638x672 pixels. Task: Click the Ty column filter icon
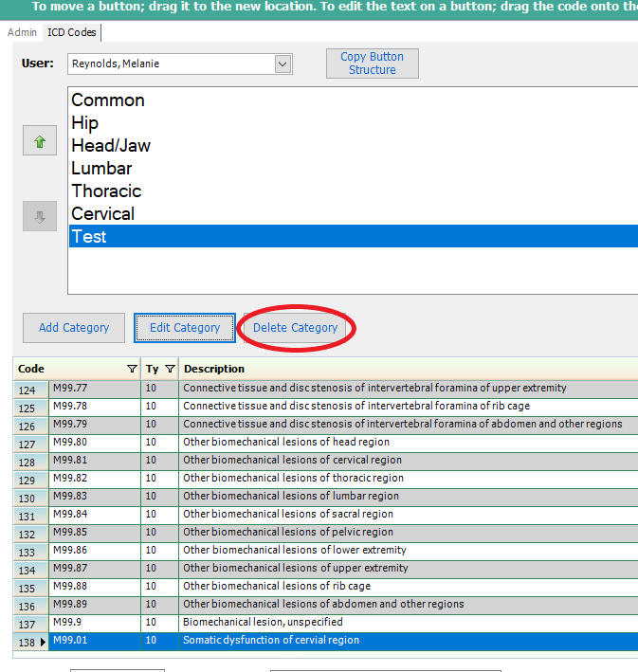click(x=170, y=369)
